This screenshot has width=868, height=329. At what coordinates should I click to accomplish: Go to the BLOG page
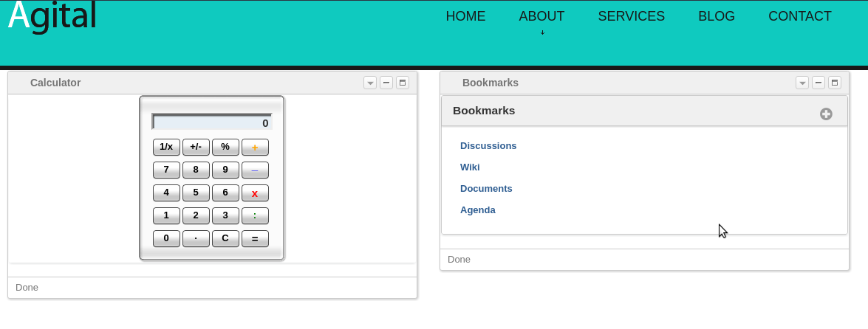(x=717, y=16)
